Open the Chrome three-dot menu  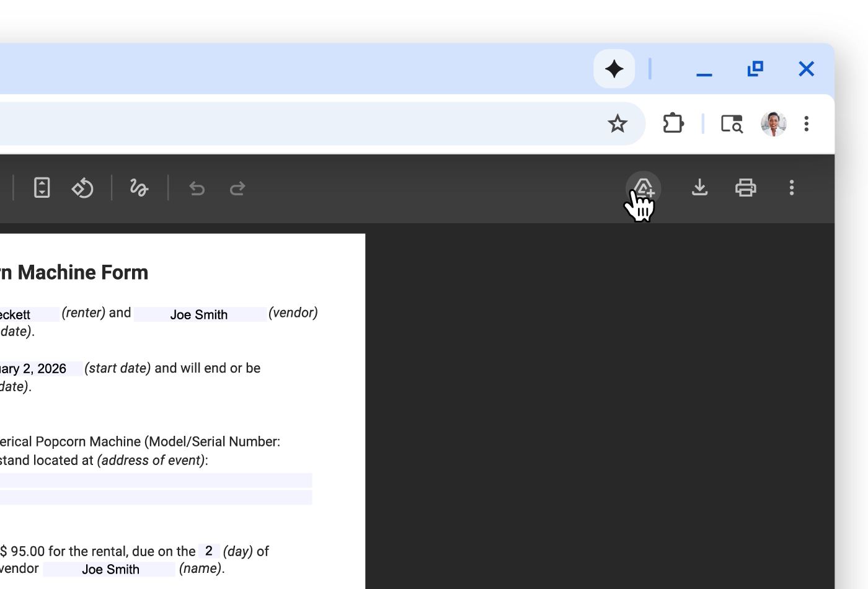pyautogui.click(x=806, y=124)
